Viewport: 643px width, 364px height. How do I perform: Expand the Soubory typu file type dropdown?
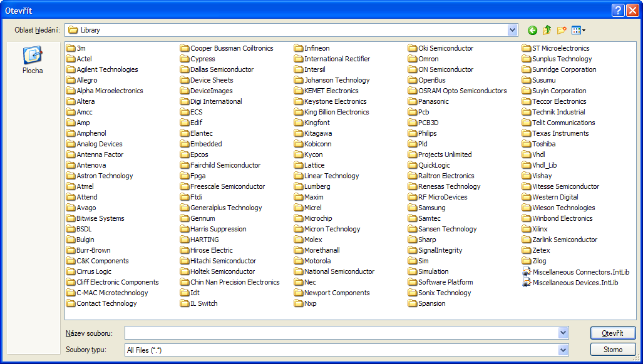(563, 350)
